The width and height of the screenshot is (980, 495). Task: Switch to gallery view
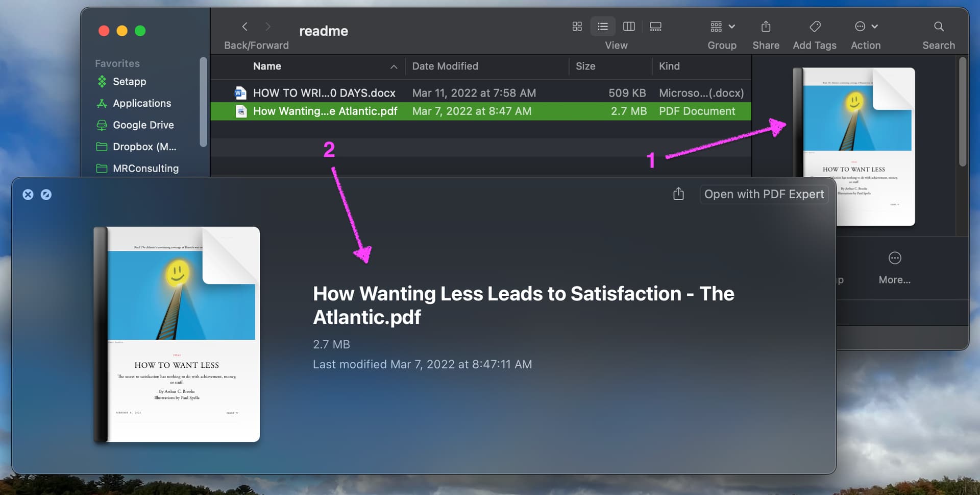[x=655, y=27]
